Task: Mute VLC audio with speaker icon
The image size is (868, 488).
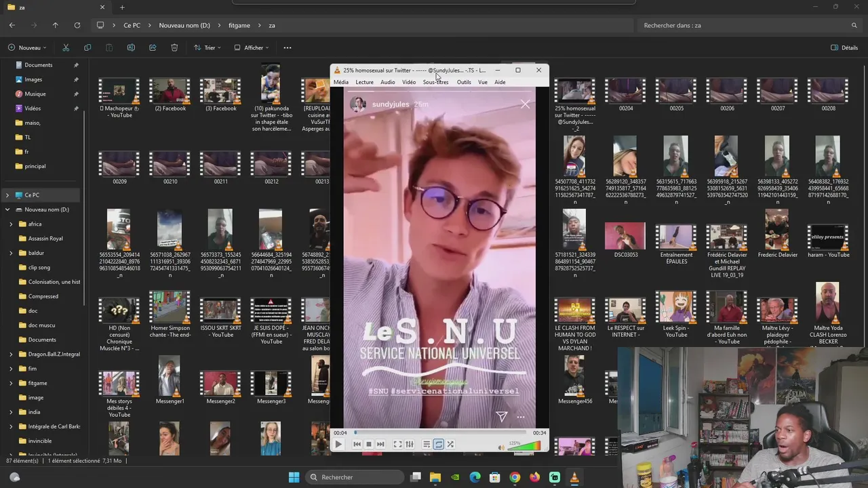Action: point(502,447)
